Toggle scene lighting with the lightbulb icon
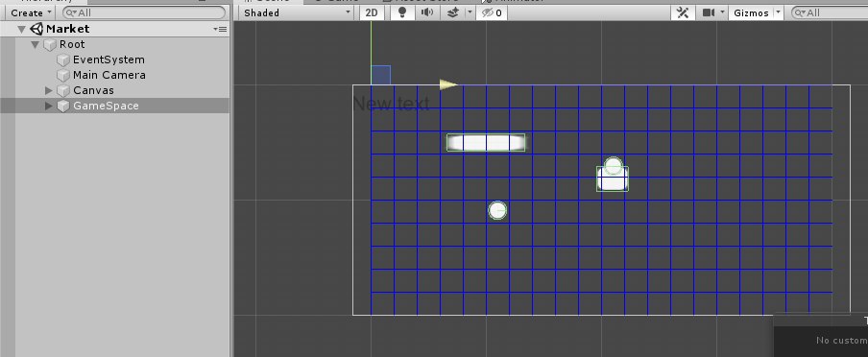This screenshot has width=868, height=357. (x=402, y=12)
